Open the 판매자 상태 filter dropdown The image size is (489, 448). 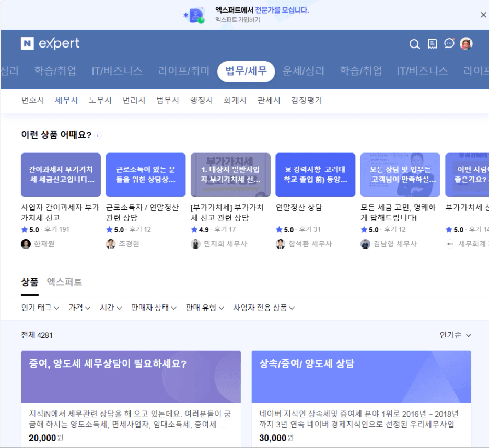154,308
